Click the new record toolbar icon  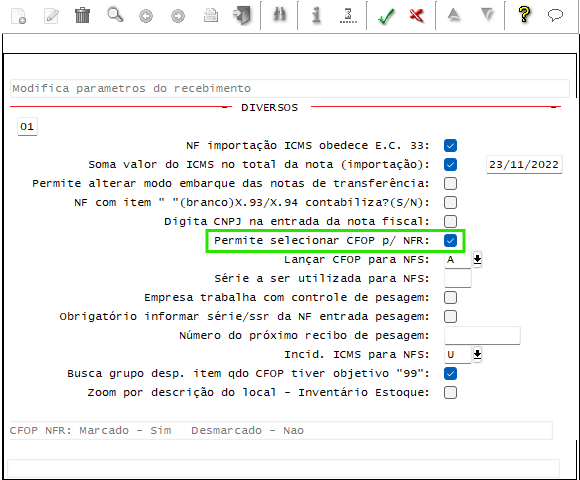point(18,16)
